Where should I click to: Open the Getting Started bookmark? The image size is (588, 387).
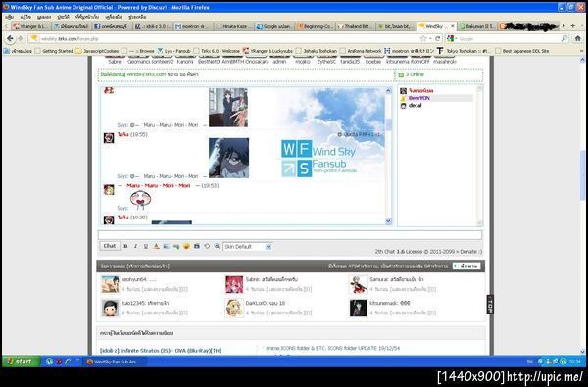(54, 51)
